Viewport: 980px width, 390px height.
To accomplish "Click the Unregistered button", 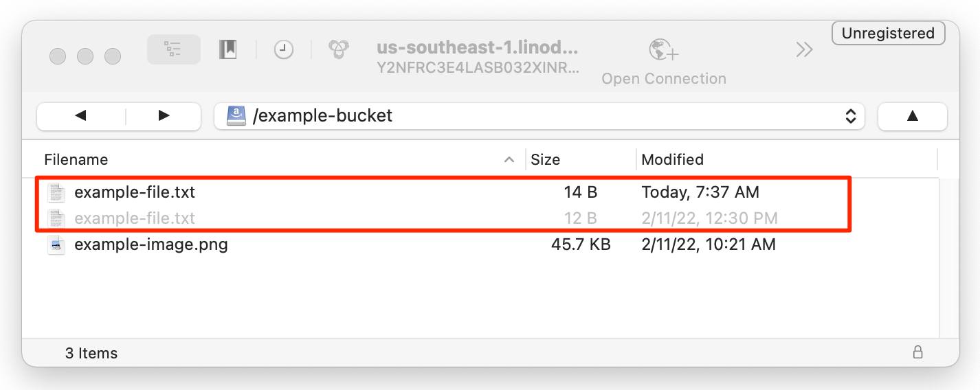I will coord(888,33).
